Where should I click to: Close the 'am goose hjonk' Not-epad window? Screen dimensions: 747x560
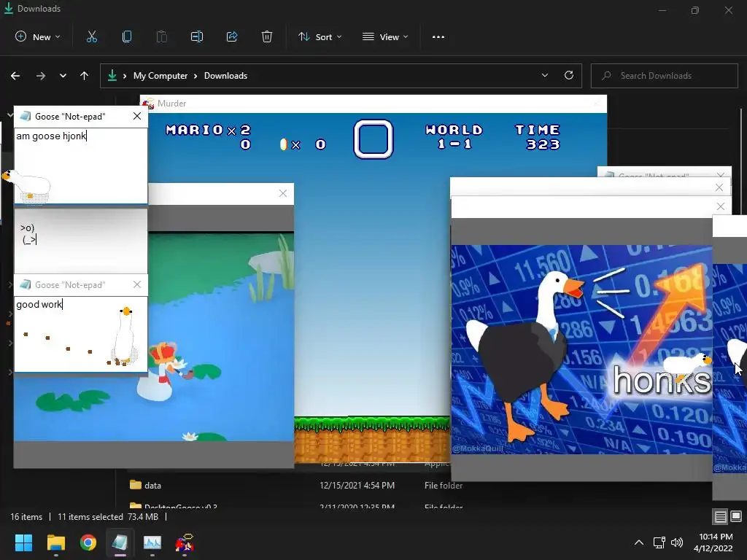(137, 116)
